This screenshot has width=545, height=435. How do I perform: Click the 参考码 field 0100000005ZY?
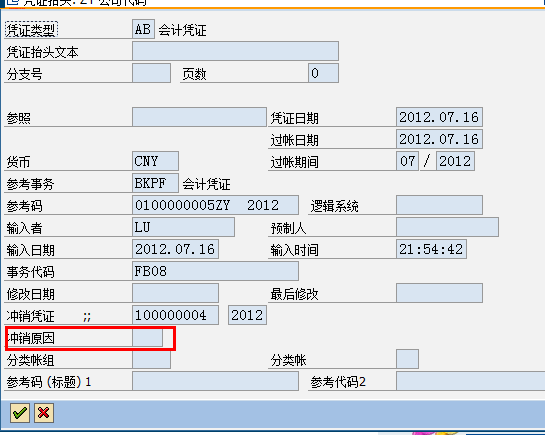[x=215, y=205]
